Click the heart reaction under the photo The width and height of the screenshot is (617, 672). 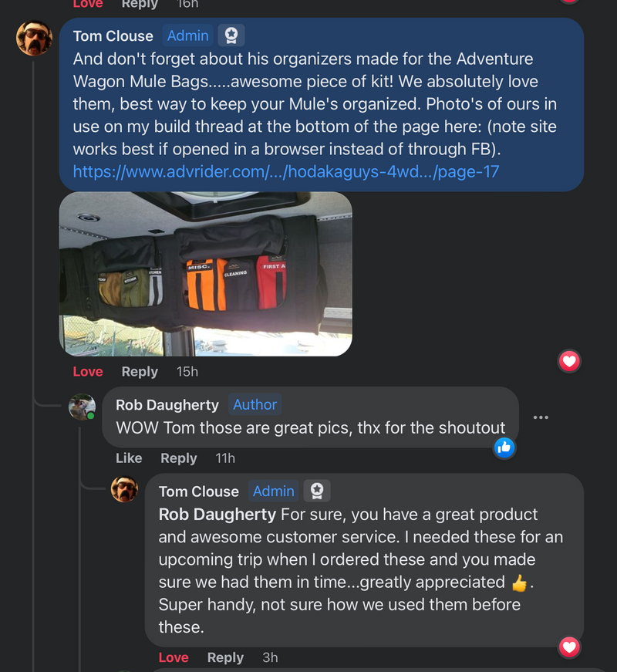tap(569, 361)
